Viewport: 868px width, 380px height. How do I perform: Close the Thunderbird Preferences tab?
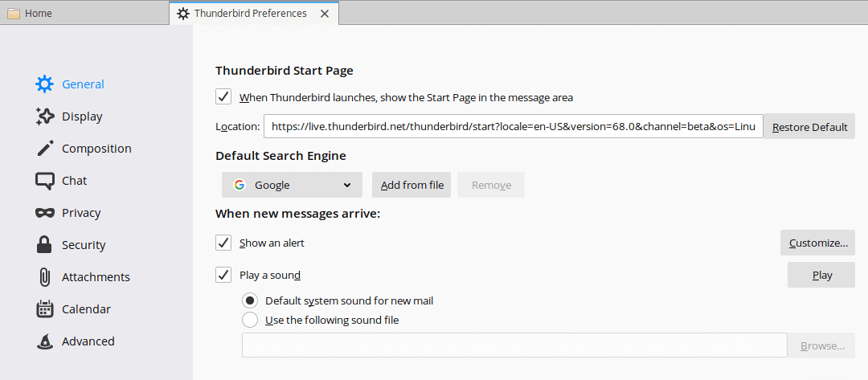click(325, 14)
